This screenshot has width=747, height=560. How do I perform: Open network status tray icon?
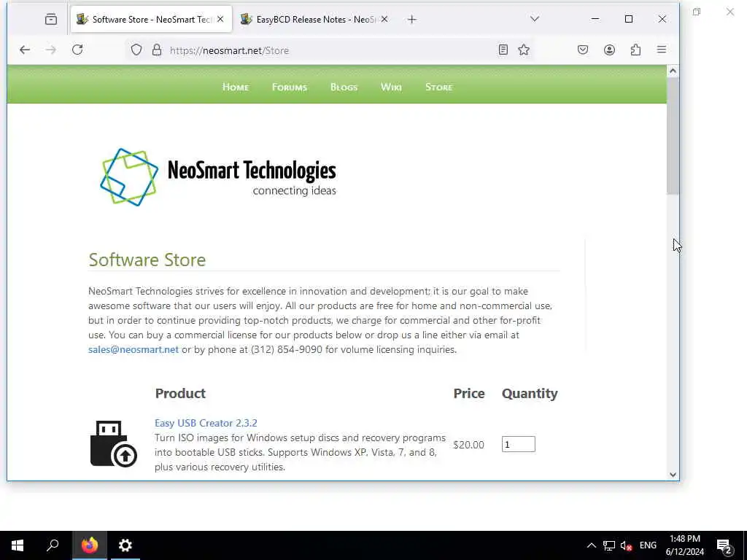(x=609, y=545)
